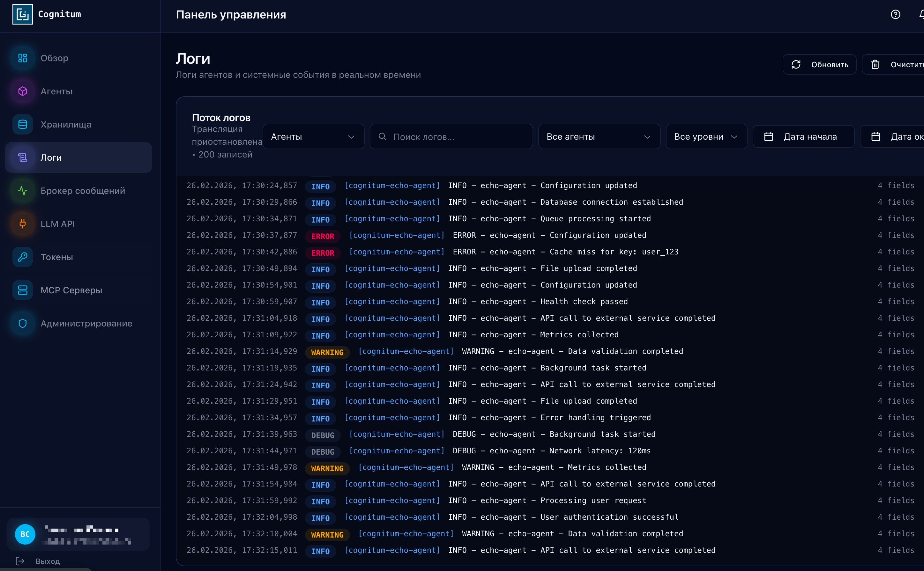This screenshot has width=924, height=571.
Task: Click the Обзор grid icon
Action: pos(23,58)
